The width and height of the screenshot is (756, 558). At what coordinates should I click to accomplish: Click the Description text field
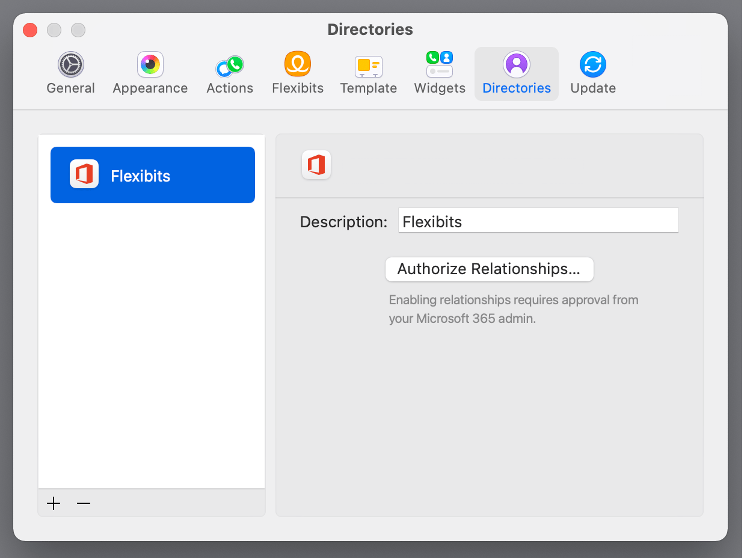(538, 221)
